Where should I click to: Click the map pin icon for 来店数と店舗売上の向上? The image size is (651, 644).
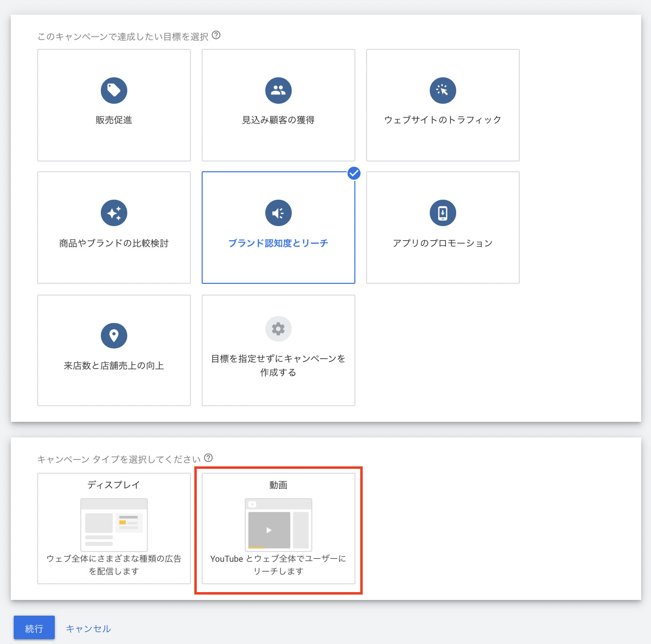[114, 336]
